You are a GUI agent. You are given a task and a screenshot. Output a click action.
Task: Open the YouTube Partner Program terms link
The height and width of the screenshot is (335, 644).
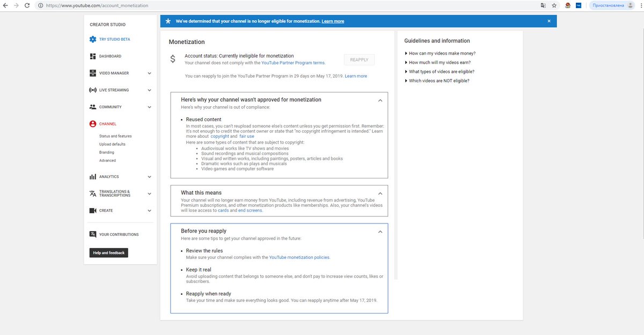pos(292,63)
